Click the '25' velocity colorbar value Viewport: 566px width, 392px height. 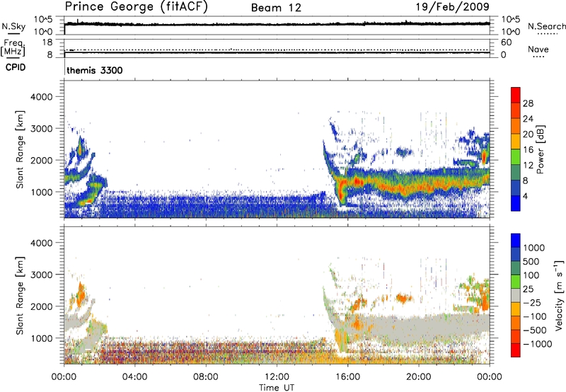528,289
